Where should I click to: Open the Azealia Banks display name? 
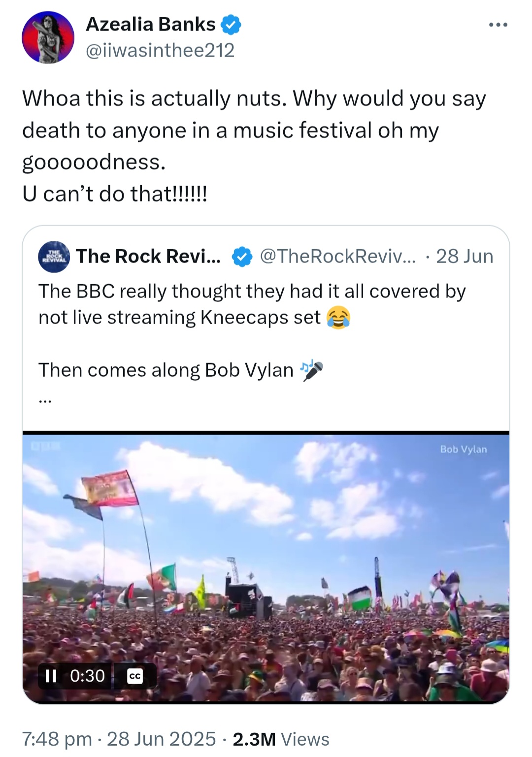150,24
